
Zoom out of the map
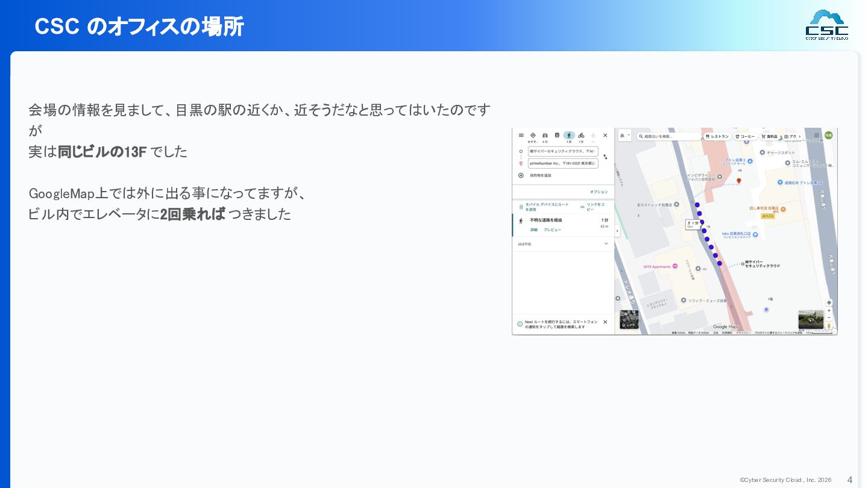[x=829, y=318]
